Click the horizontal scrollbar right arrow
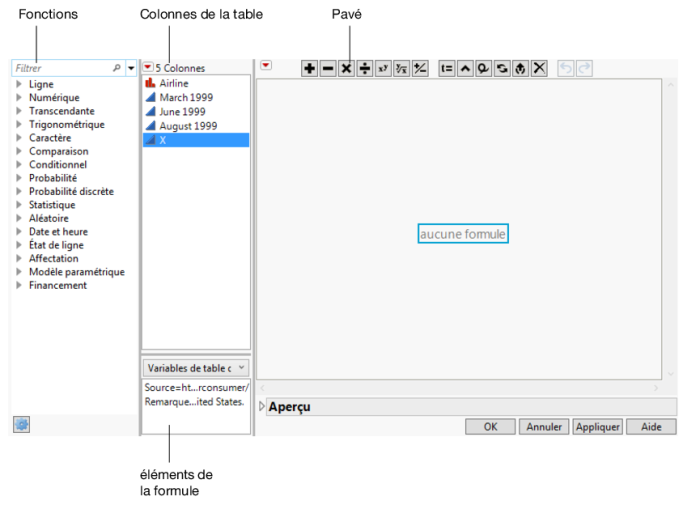The image size is (700, 505). tap(656, 388)
